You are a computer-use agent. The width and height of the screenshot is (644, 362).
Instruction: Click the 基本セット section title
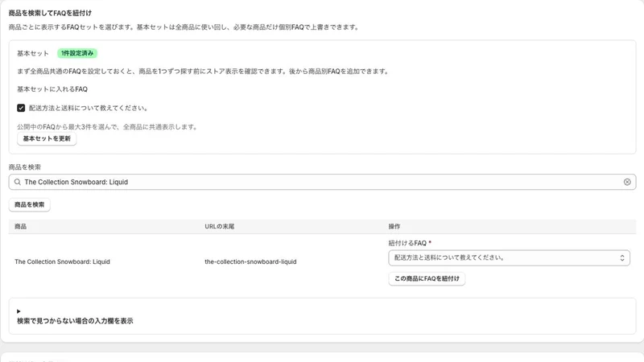(x=33, y=53)
